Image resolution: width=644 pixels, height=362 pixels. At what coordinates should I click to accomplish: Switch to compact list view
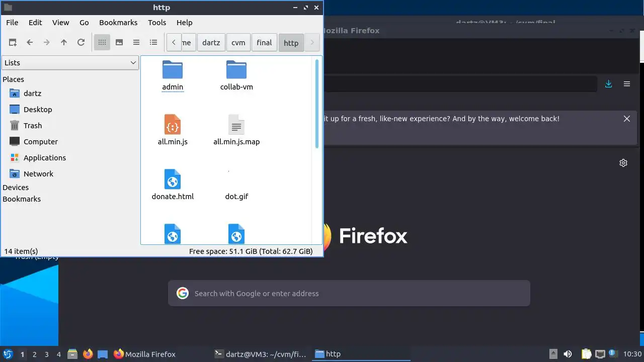pos(136,43)
